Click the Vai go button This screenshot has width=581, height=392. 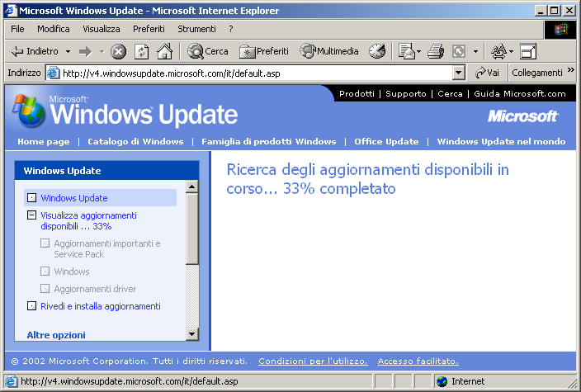(487, 73)
